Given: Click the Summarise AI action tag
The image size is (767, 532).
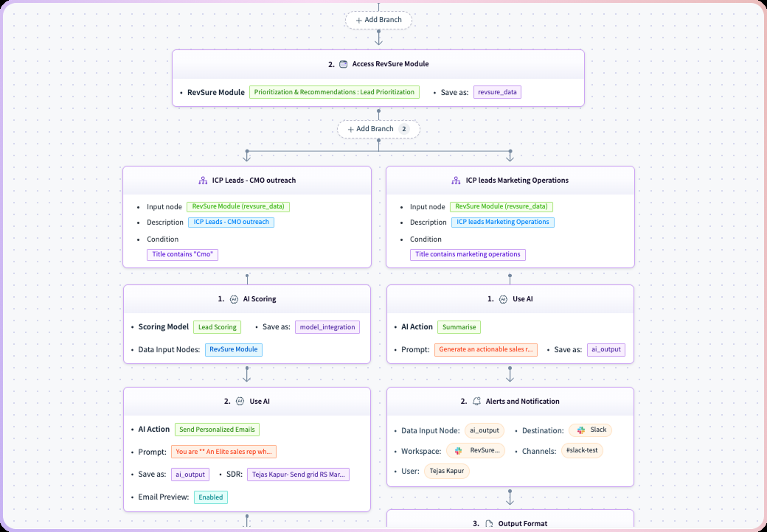Looking at the screenshot, I should click(459, 327).
